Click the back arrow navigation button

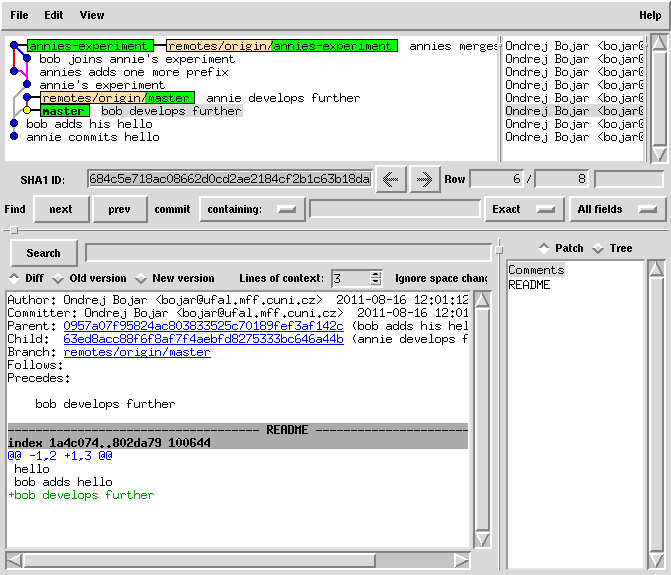[390, 179]
